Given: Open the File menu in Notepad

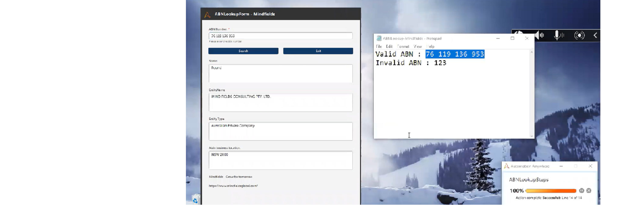Looking at the screenshot, I should (x=379, y=47).
